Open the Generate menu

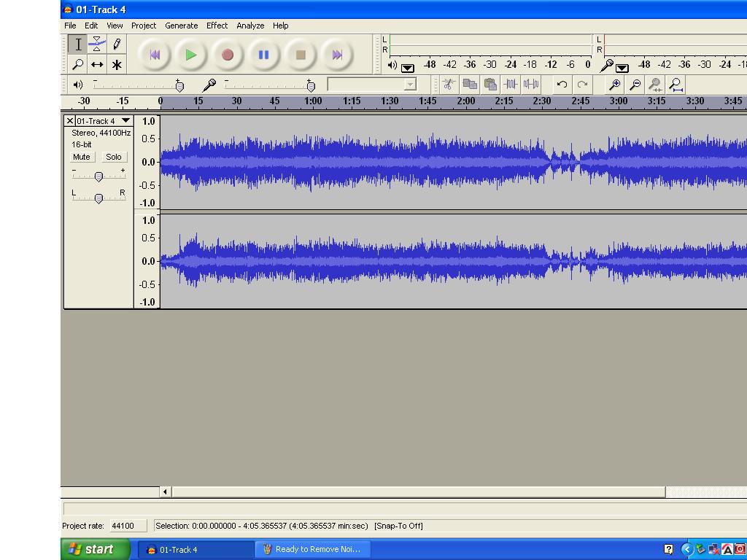click(181, 26)
